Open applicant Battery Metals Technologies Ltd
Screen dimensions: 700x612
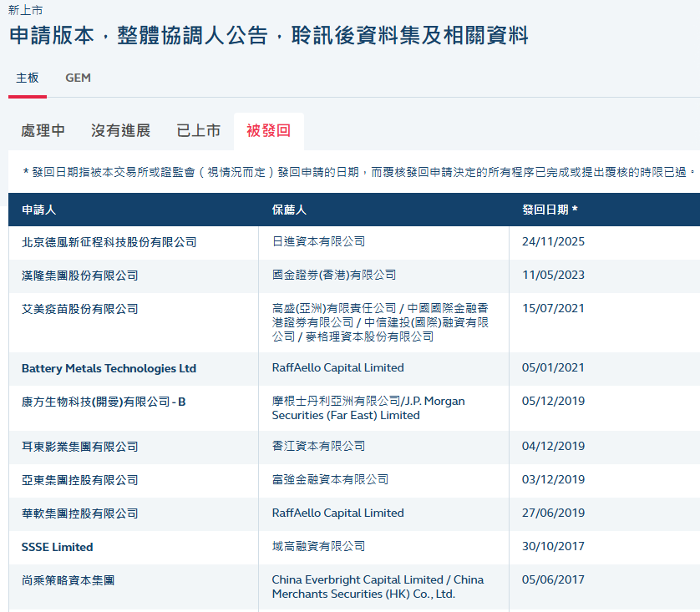click(109, 368)
